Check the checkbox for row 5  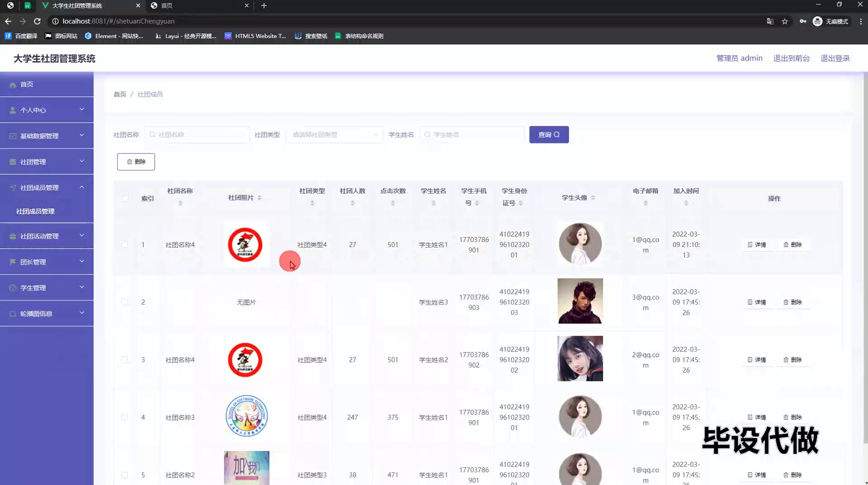(x=125, y=475)
